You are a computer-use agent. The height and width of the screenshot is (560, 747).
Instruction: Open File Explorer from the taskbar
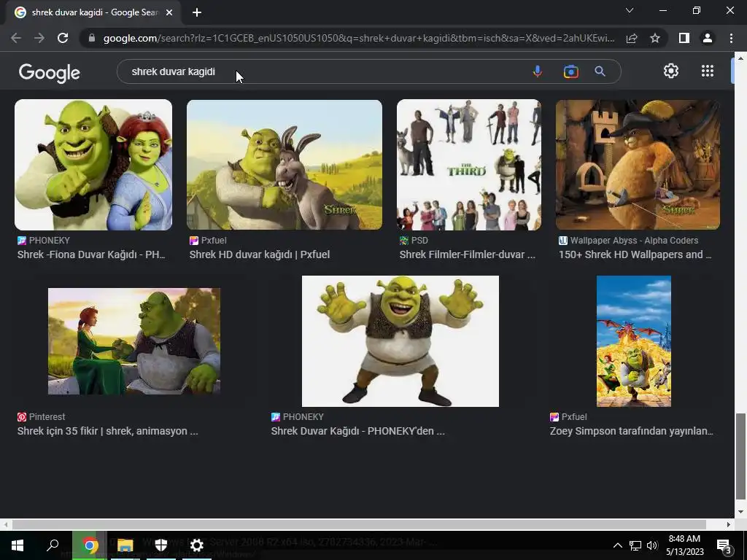point(125,545)
